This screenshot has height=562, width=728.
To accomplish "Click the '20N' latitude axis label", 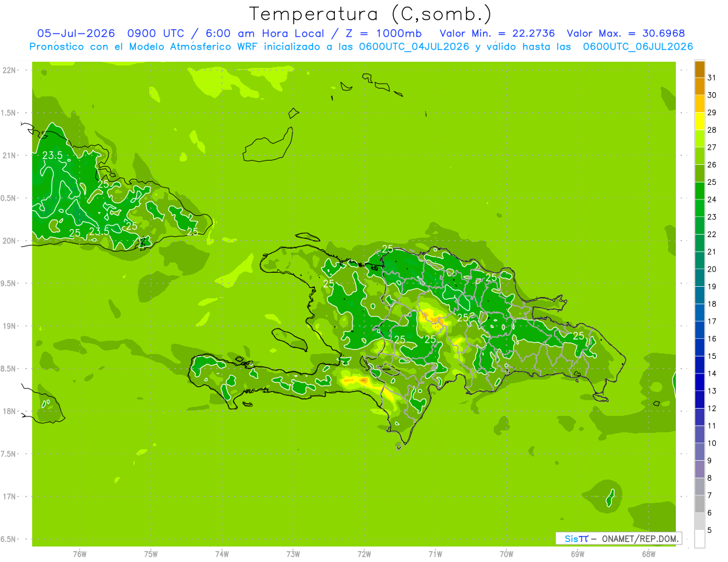I will pyautogui.click(x=10, y=241).
